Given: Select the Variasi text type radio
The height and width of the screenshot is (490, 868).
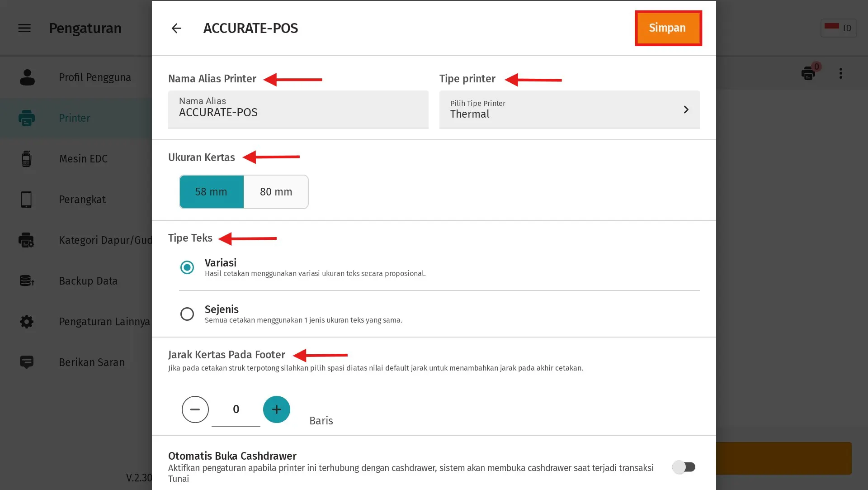Looking at the screenshot, I should click(x=187, y=267).
